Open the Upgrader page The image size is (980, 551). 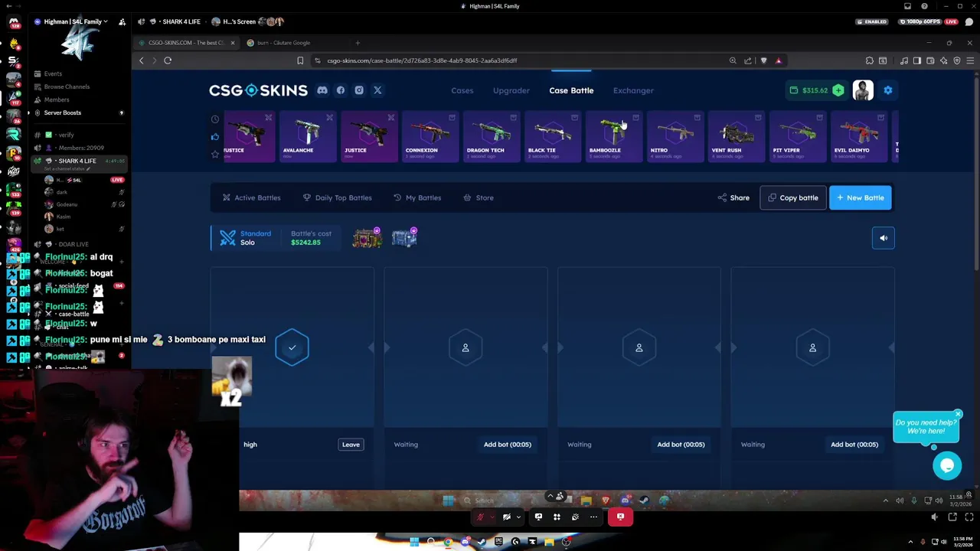coord(511,90)
